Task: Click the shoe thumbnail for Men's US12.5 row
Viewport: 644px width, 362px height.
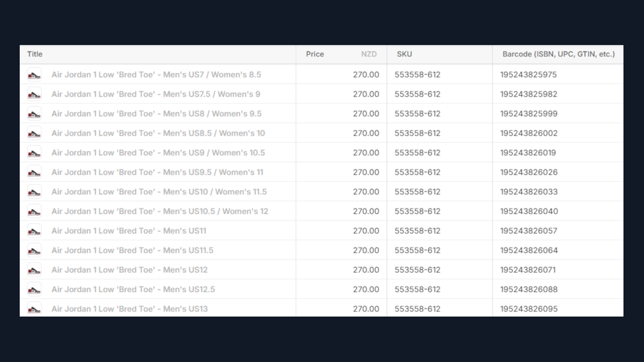Action: click(34, 289)
